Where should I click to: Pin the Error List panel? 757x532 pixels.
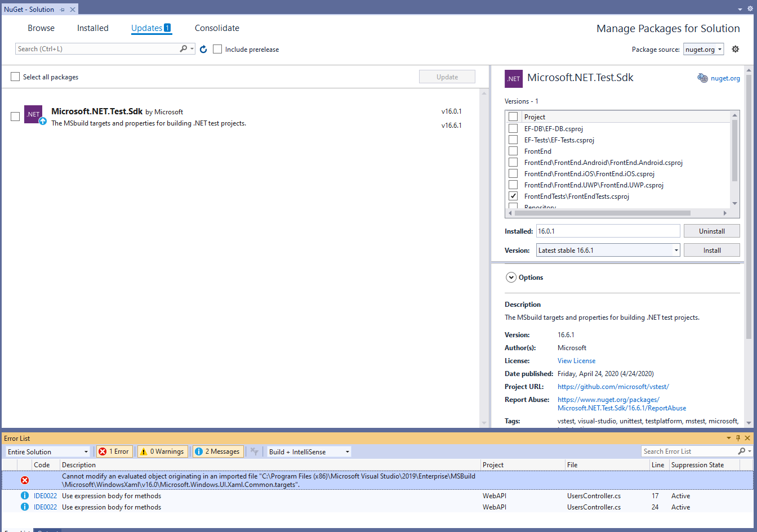click(x=738, y=438)
